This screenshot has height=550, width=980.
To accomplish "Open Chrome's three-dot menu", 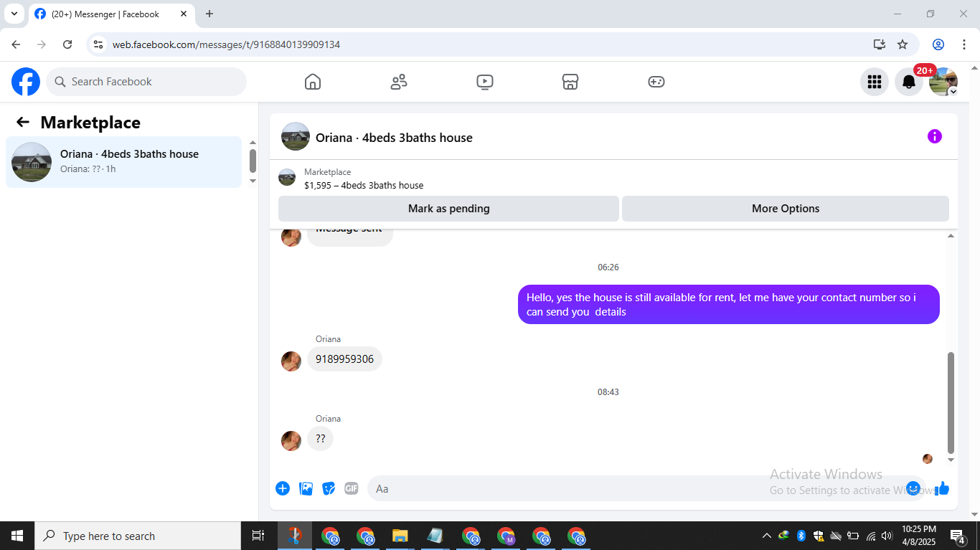I will [x=965, y=44].
